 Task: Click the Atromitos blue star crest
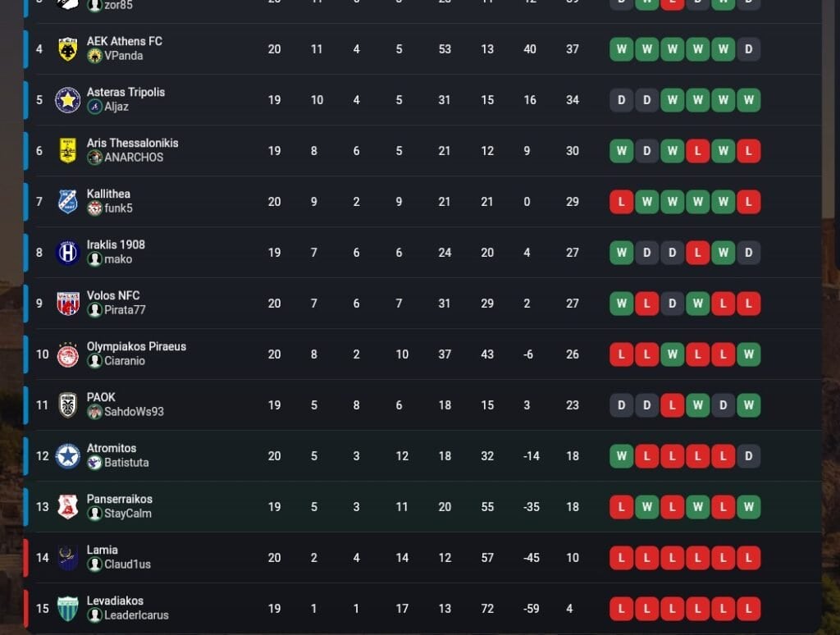coord(68,456)
